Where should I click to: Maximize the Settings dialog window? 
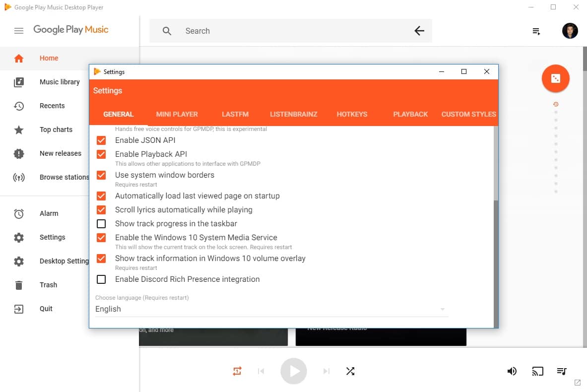point(464,71)
